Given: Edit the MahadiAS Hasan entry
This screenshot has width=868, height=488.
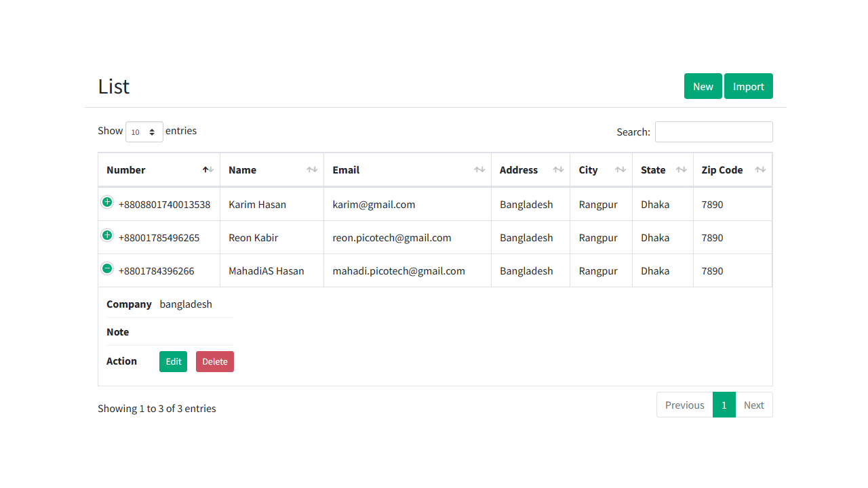Looking at the screenshot, I should coord(173,361).
